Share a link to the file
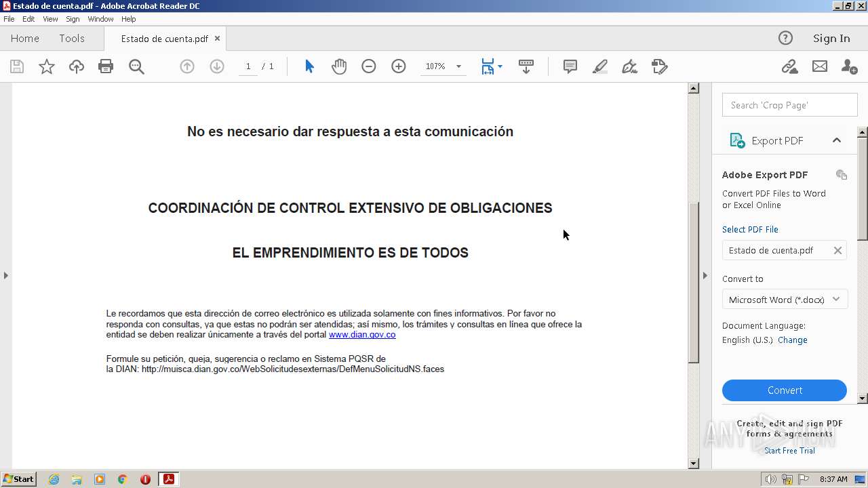This screenshot has height=488, width=868. pyautogui.click(x=789, y=66)
